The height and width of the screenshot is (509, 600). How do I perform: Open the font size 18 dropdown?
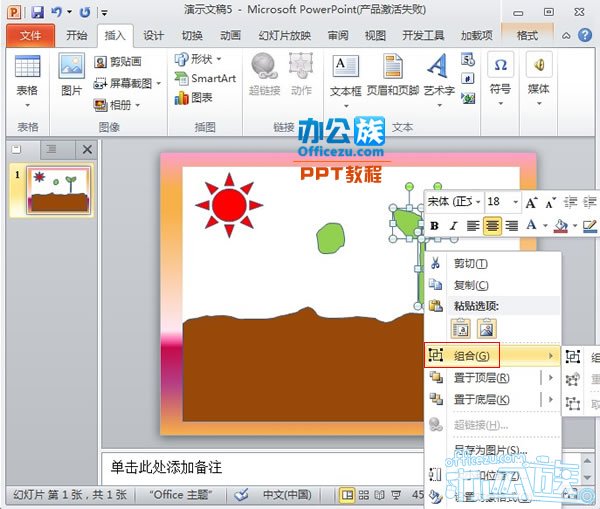[515, 202]
